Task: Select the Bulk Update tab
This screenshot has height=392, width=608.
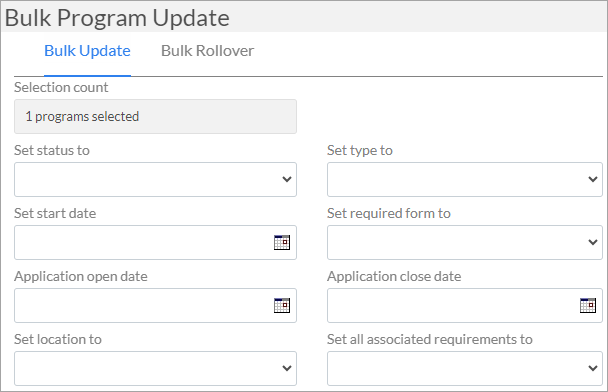Action: (x=87, y=51)
